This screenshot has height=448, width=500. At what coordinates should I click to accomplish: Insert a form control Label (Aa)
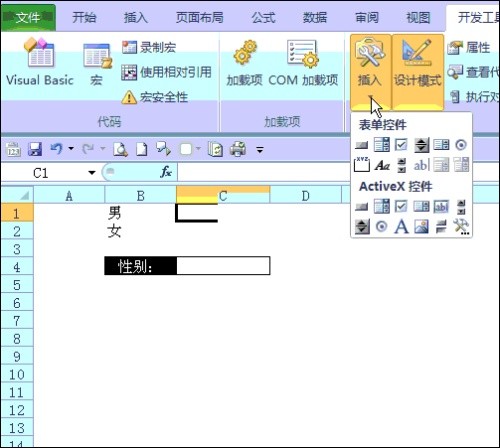click(x=382, y=165)
